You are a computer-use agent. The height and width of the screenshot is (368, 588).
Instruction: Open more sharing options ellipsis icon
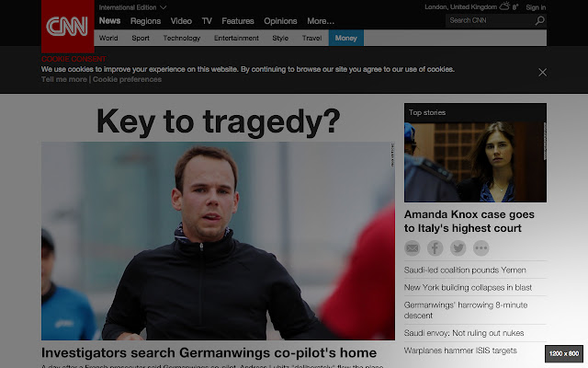[x=481, y=248]
